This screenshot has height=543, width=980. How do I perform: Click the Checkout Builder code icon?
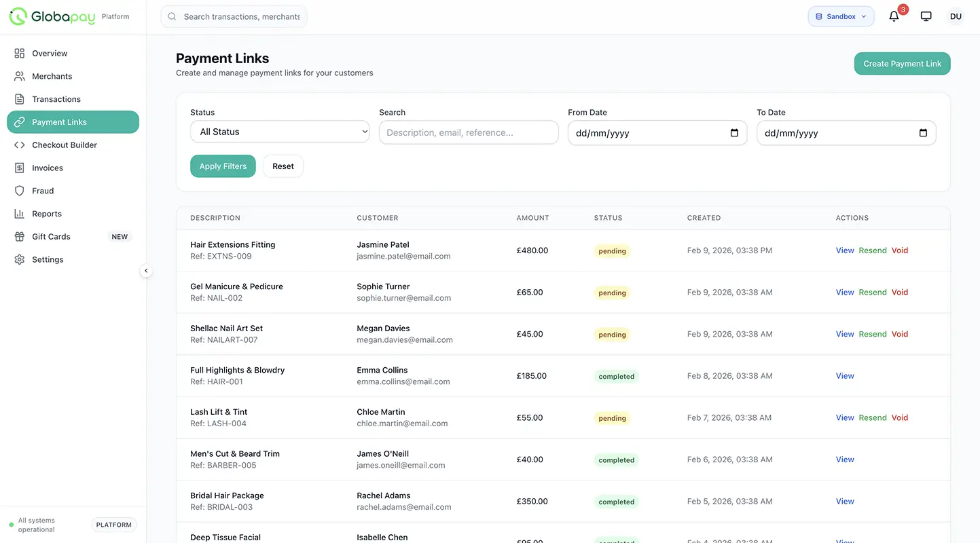pos(19,145)
